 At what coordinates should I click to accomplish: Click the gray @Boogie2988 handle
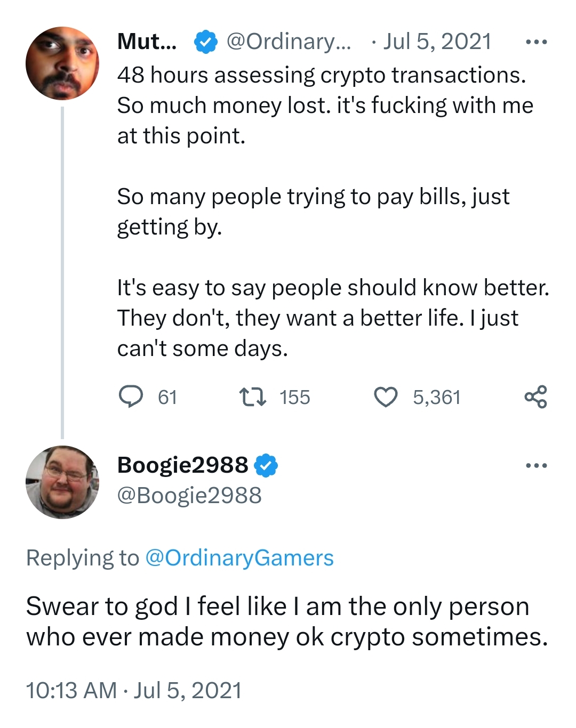[x=189, y=496]
